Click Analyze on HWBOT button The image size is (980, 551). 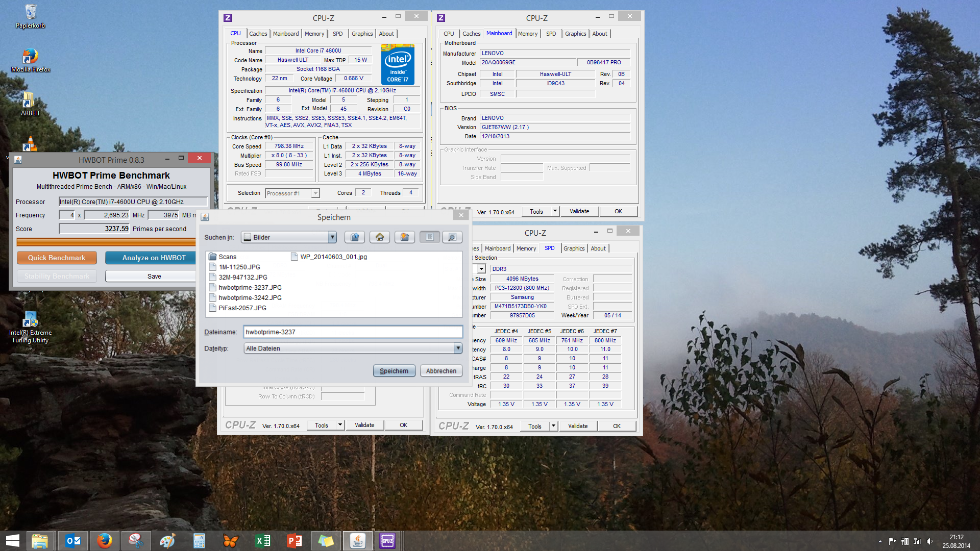[151, 258]
